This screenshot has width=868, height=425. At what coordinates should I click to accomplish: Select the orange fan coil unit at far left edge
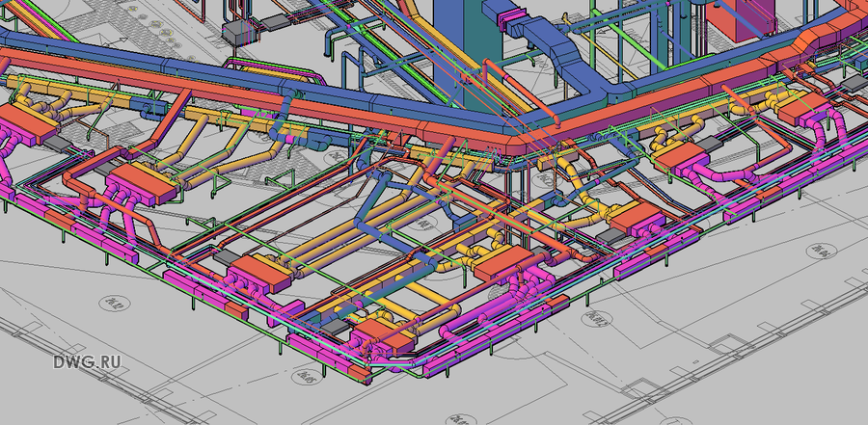pos(26,124)
